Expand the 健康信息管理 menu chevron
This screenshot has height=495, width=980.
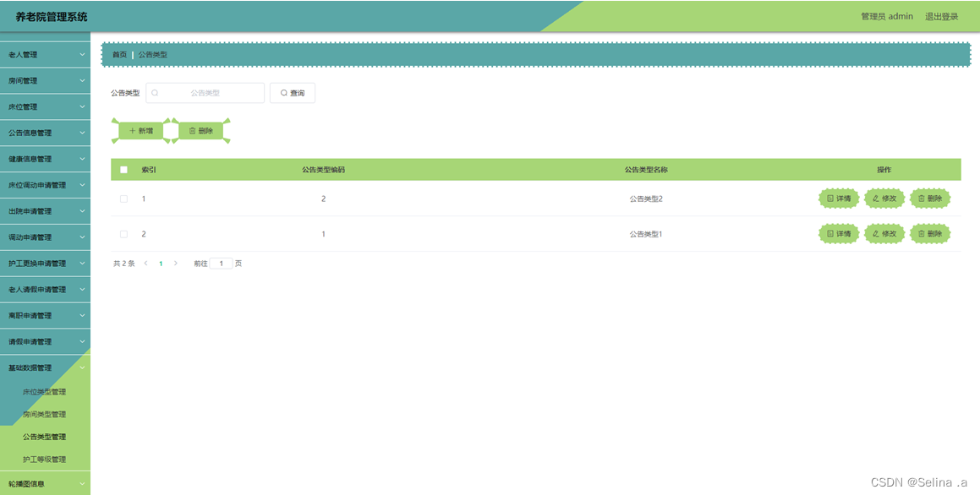coord(82,159)
